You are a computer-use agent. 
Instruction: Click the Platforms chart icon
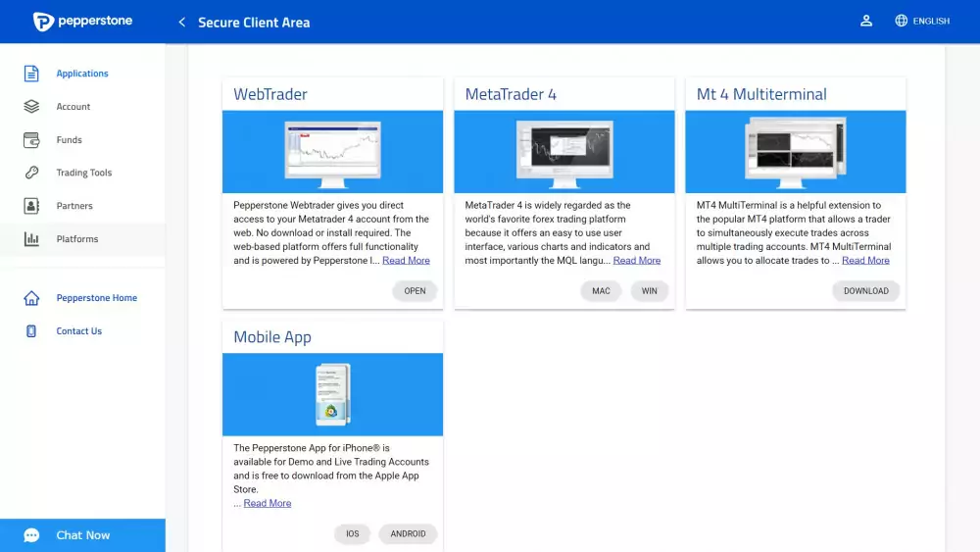[31, 239]
